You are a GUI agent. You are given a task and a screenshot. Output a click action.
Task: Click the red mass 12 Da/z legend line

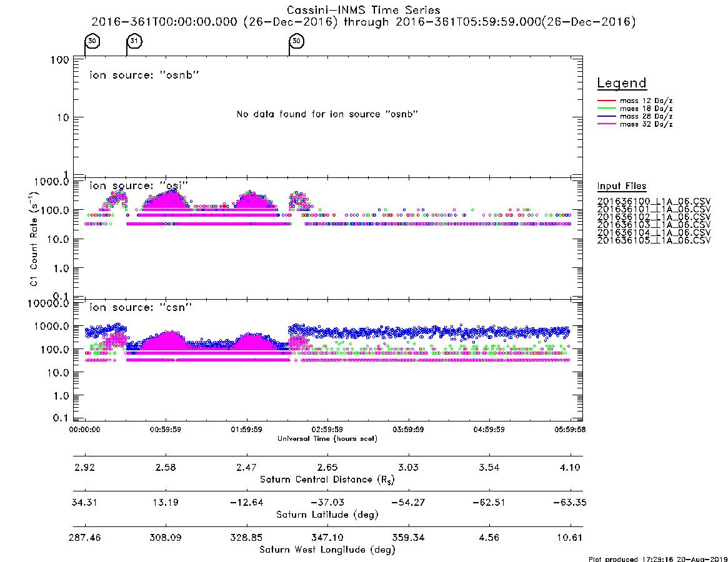(606, 101)
